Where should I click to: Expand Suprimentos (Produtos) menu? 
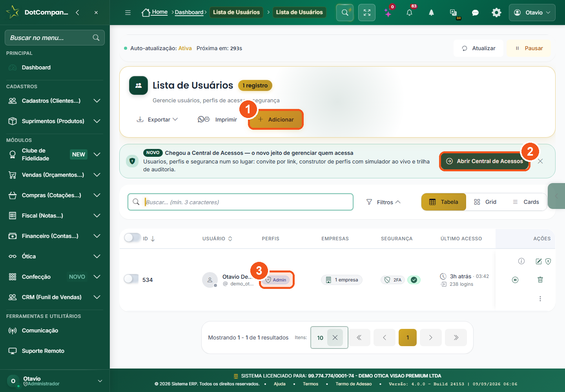(55, 121)
